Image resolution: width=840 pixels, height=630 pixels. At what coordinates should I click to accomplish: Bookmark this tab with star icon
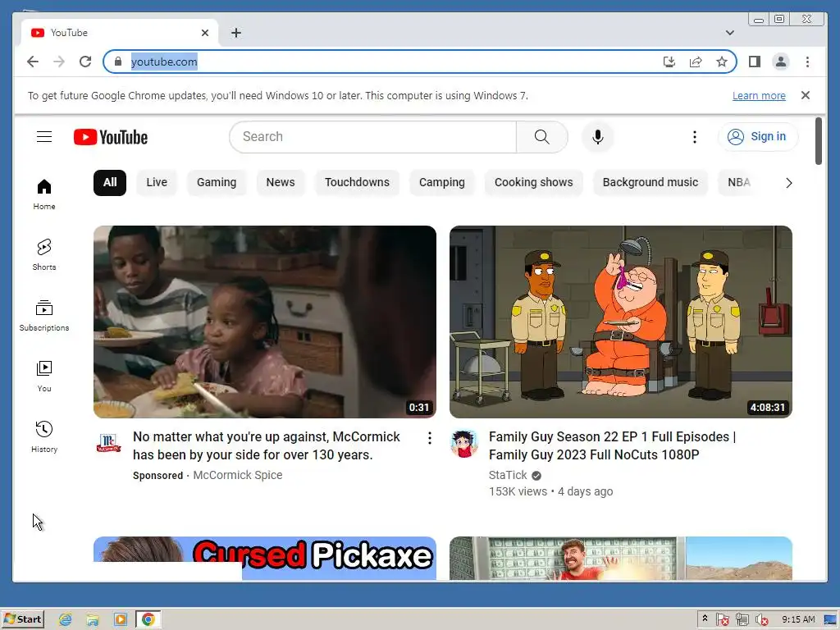722,62
